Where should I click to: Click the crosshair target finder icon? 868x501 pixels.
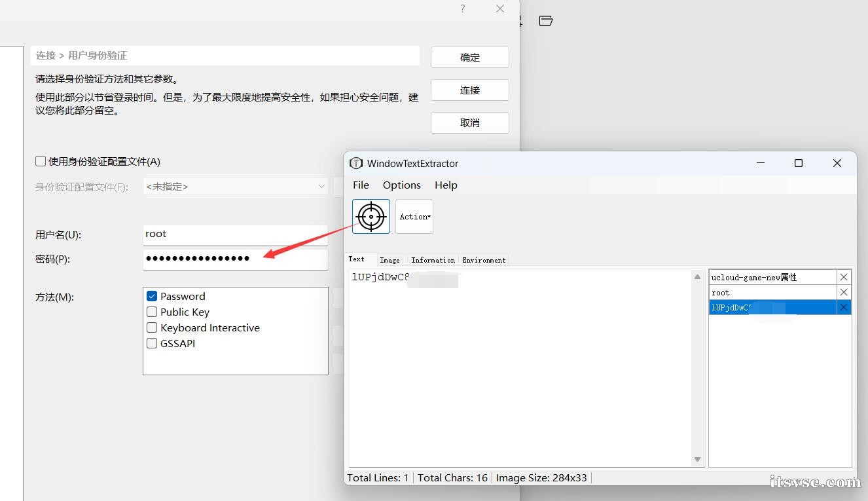tap(371, 217)
